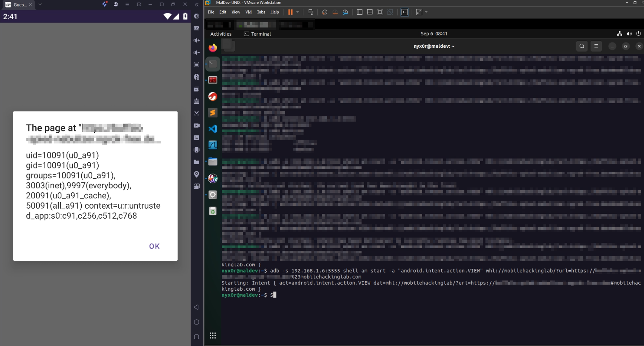Launch Wireshark from the dock

click(x=213, y=145)
